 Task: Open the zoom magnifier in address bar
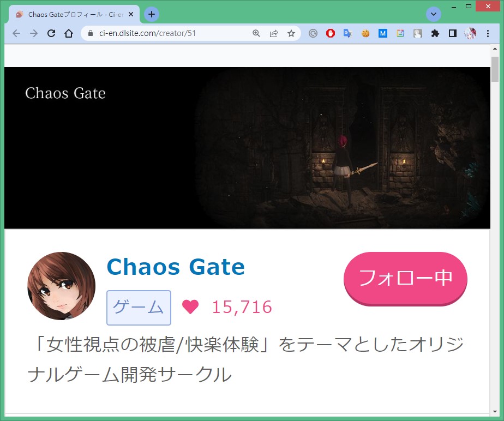click(256, 33)
